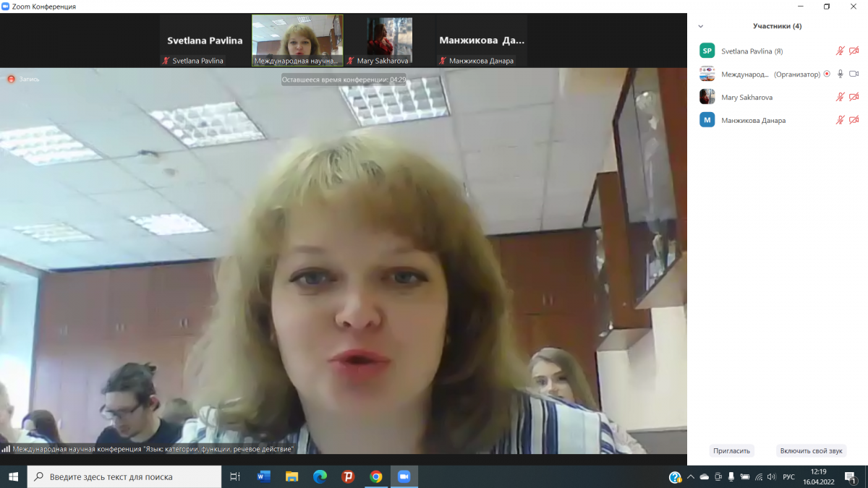Image resolution: width=868 pixels, height=488 pixels.
Task: Select Svetlana Pavlina video tile in the top strip
Action: 205,41
